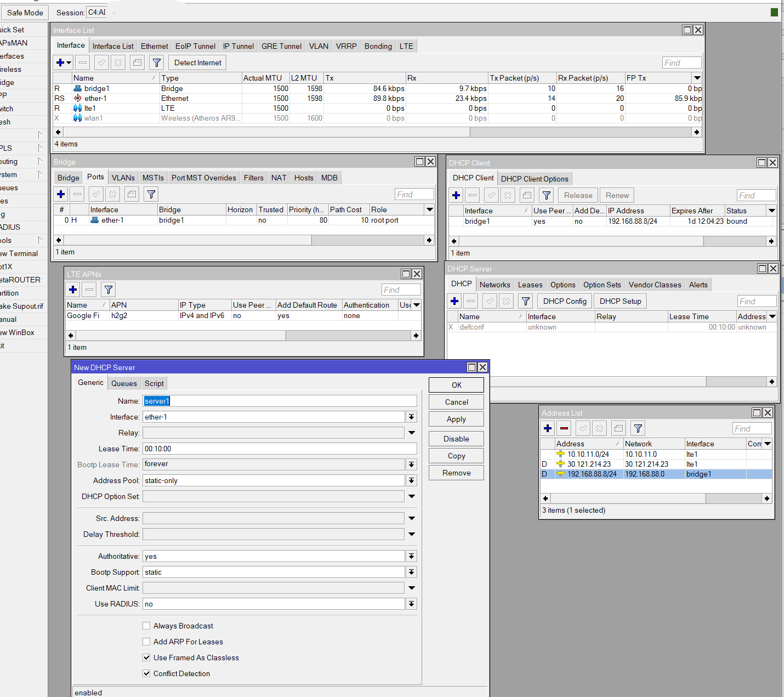This screenshot has height=697, width=784.
Task: Click the Lease Time input field
Action: coord(280,449)
